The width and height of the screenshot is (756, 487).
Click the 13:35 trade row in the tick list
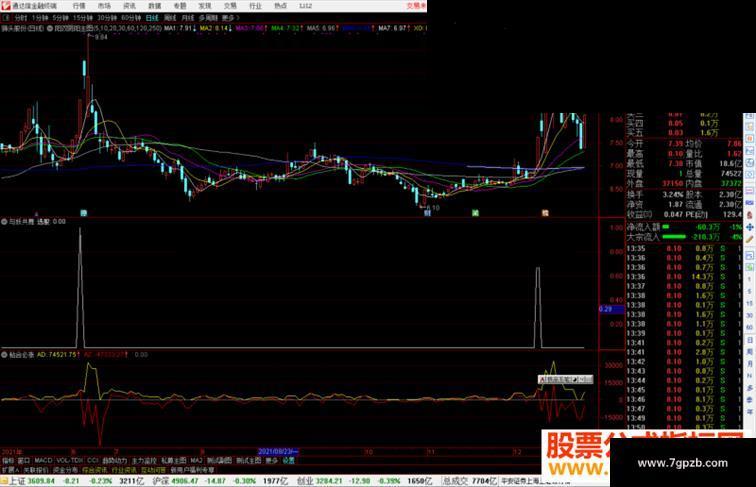tap(685, 248)
